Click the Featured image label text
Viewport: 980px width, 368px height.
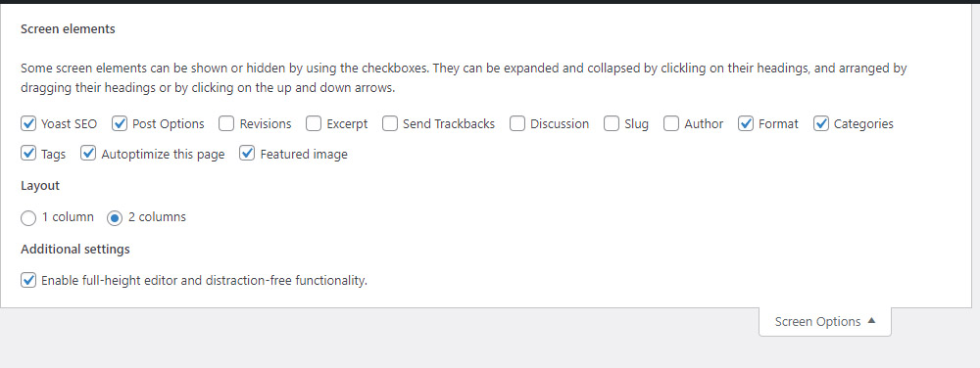(304, 154)
